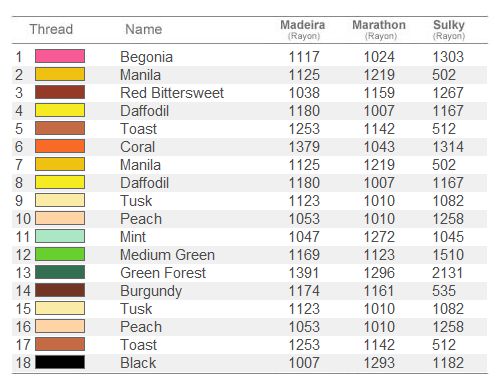Click Madeira code 1379 for Coral

[304, 147]
